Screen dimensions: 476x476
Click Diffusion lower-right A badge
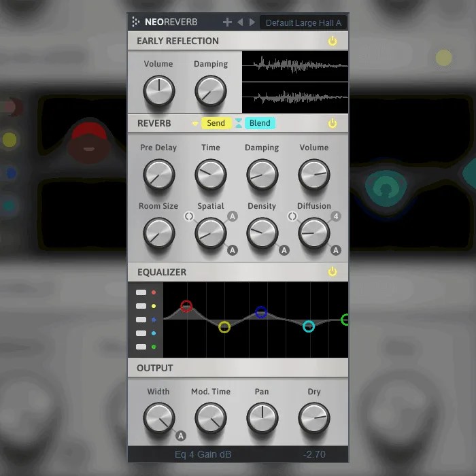click(336, 250)
